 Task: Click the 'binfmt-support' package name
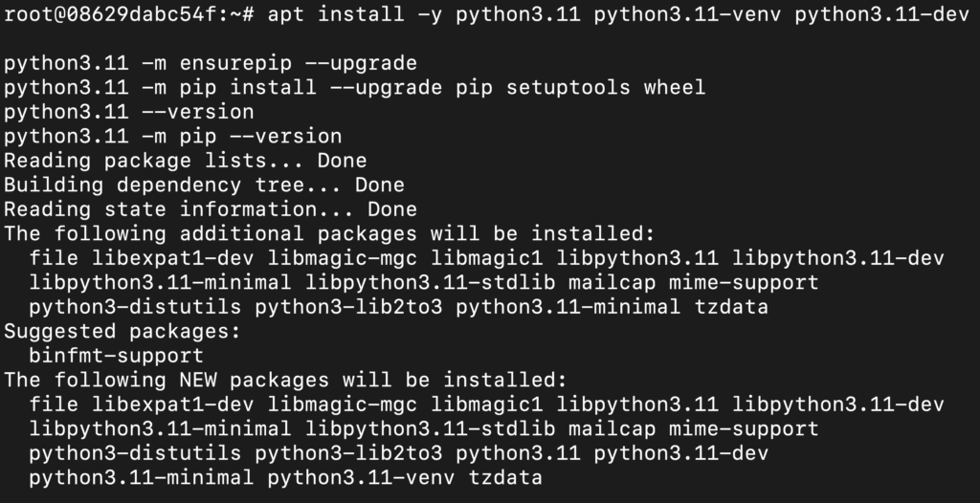click(x=116, y=356)
